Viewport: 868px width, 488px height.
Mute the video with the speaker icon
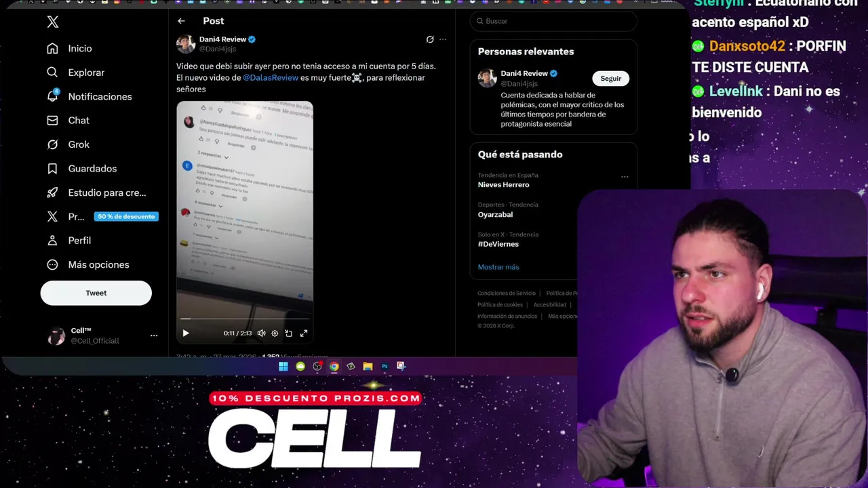[x=261, y=333]
